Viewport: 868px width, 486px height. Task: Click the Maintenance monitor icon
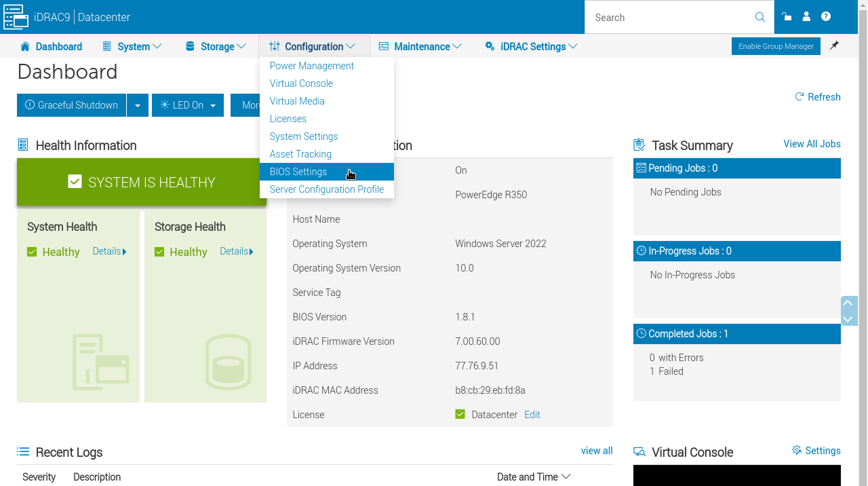pyautogui.click(x=384, y=46)
